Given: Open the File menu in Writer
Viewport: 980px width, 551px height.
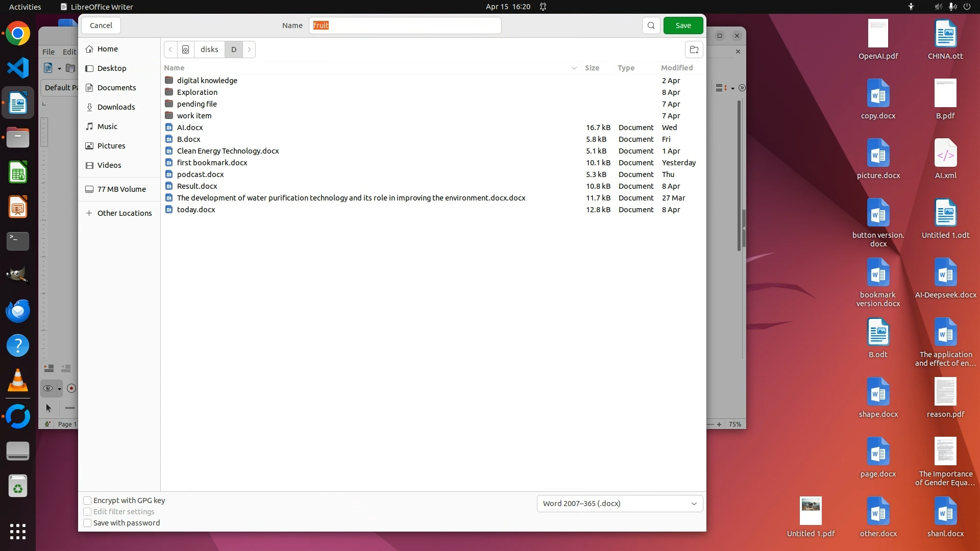Looking at the screenshot, I should point(48,52).
